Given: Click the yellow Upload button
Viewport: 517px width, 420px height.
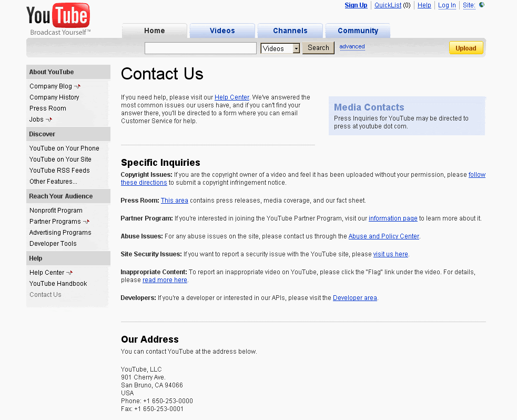Looking at the screenshot, I should pyautogui.click(x=465, y=48).
